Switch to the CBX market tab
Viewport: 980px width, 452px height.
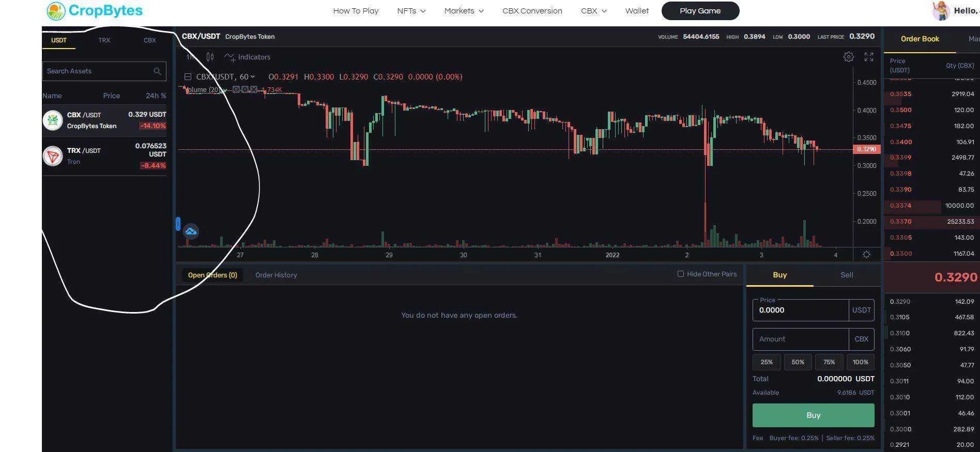[x=149, y=40]
